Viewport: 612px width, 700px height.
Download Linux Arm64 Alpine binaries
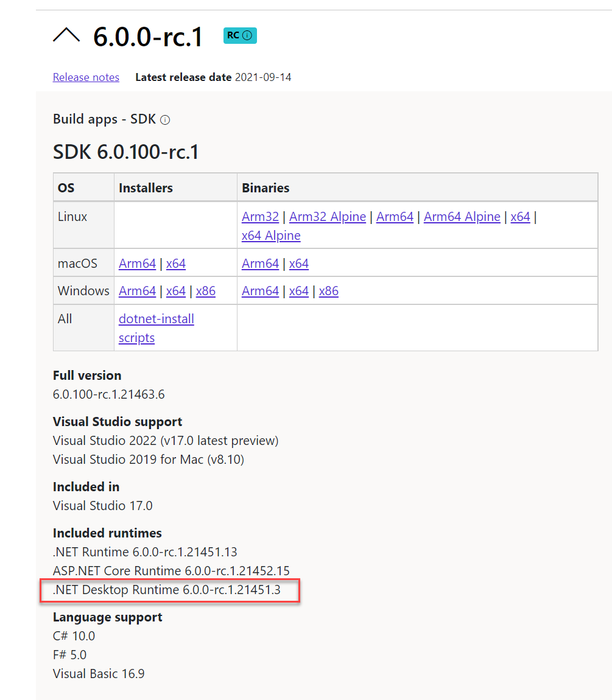(x=462, y=217)
